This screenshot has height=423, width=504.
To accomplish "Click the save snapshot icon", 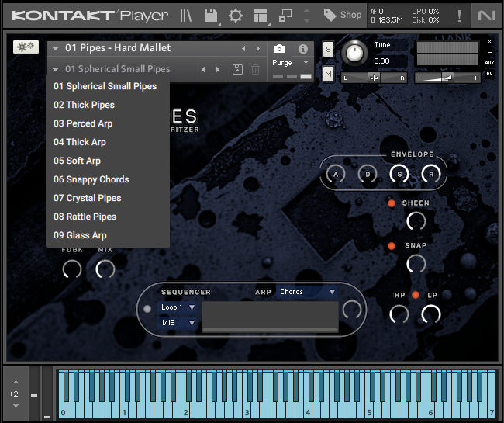I will (x=238, y=70).
